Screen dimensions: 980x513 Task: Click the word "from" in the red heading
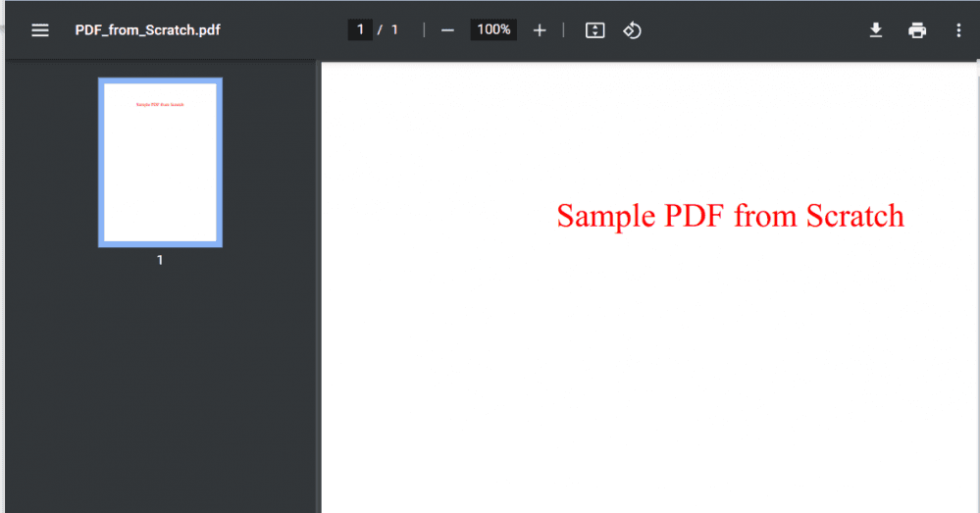765,216
